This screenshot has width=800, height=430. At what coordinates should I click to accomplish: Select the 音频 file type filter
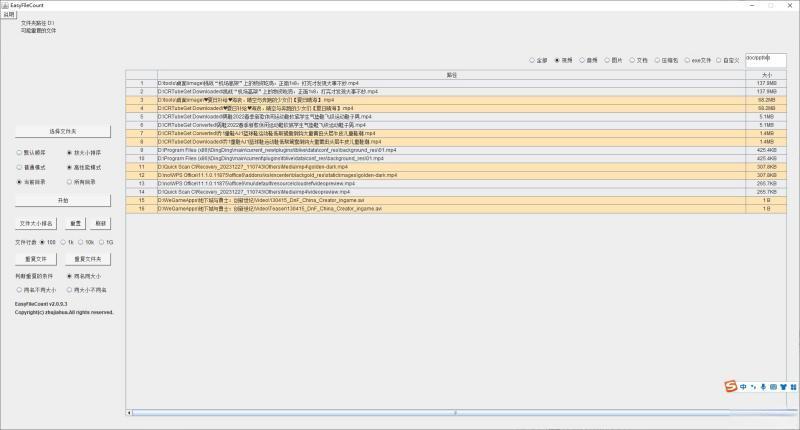click(x=588, y=60)
